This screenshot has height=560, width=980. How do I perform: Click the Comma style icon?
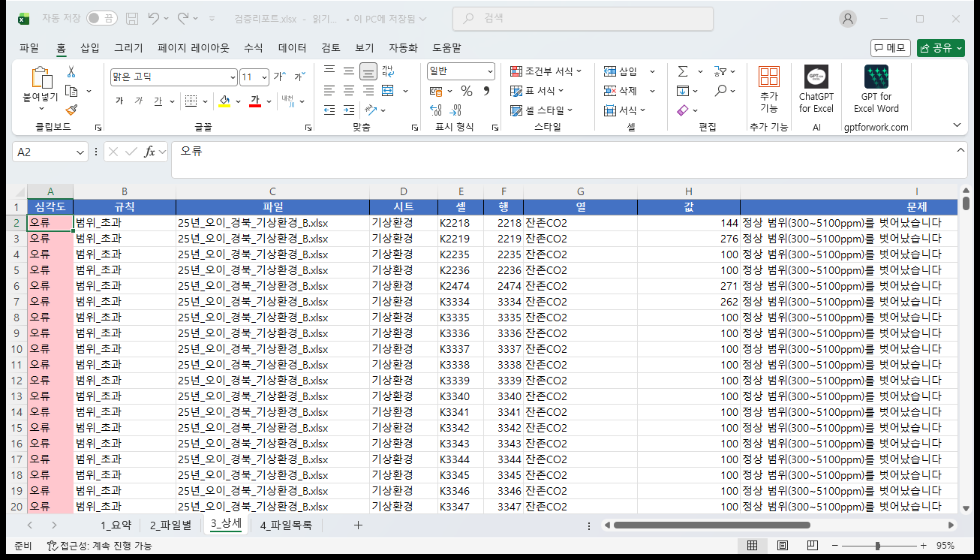(x=486, y=91)
